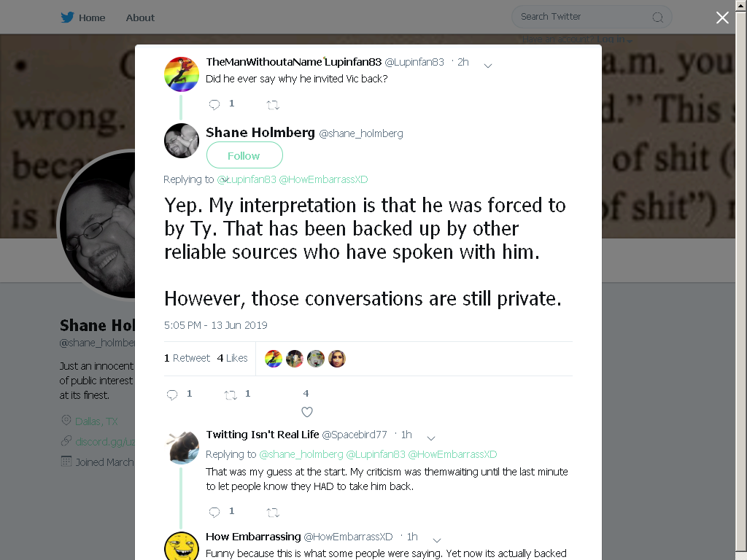747x560 pixels.
Task: Reply to Shane Holmberg's main tweet
Action: click(x=172, y=394)
